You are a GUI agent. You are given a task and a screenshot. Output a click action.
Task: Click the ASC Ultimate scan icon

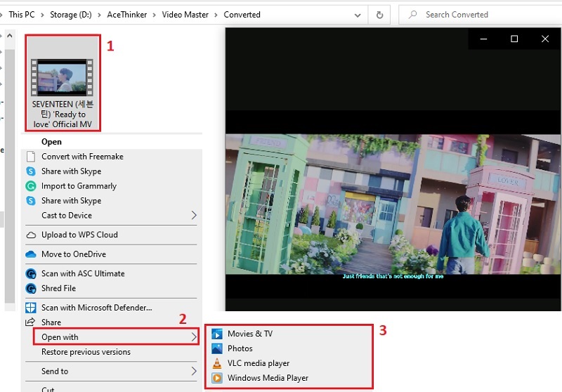31,274
